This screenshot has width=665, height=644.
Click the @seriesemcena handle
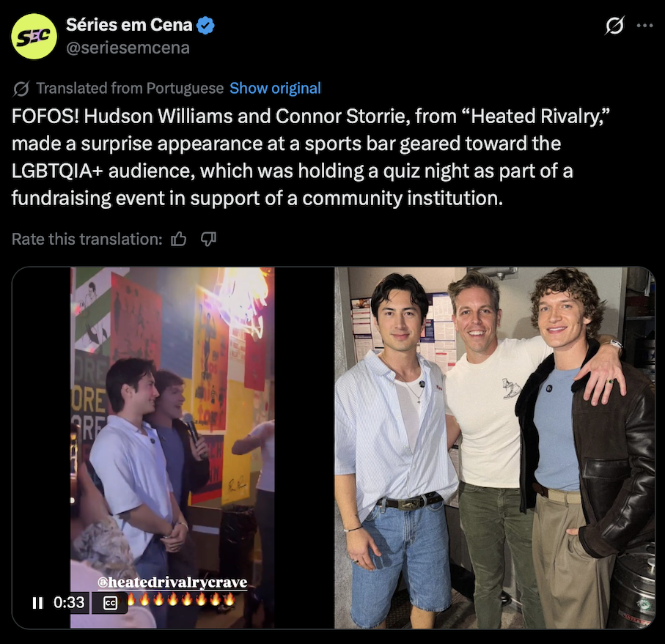pyautogui.click(x=128, y=48)
